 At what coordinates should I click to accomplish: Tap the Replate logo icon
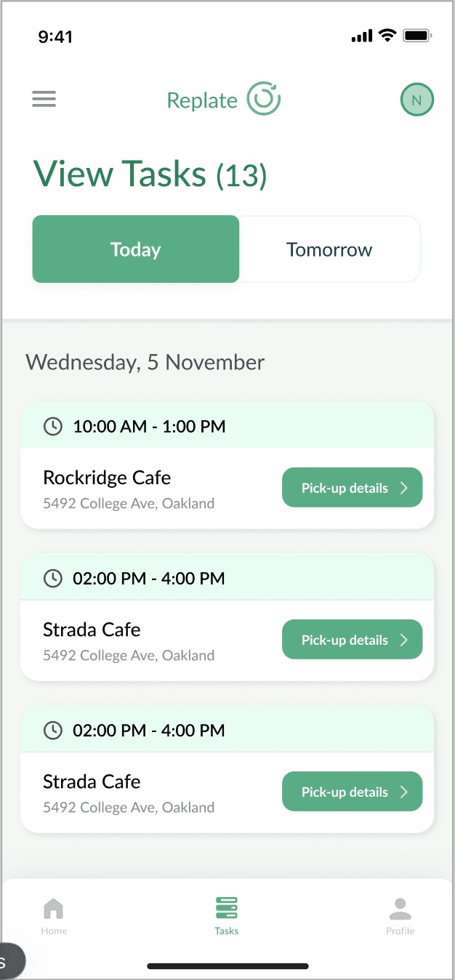[263, 99]
